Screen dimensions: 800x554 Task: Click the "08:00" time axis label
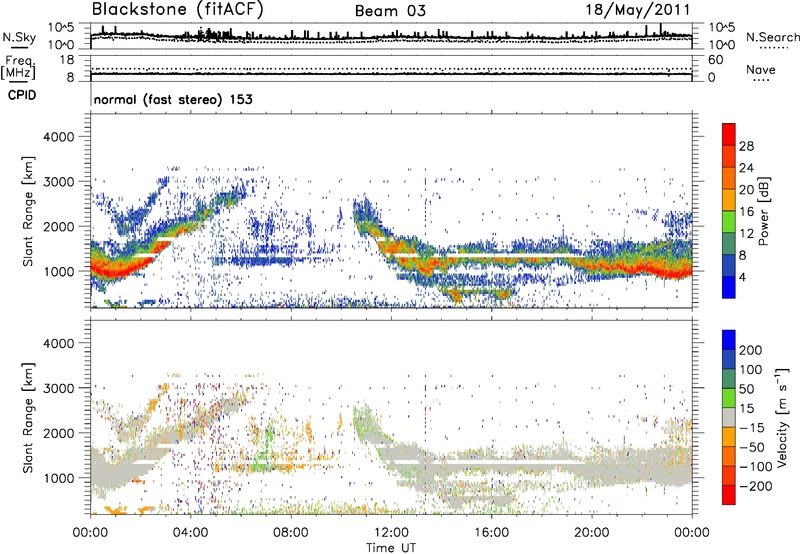(291, 533)
